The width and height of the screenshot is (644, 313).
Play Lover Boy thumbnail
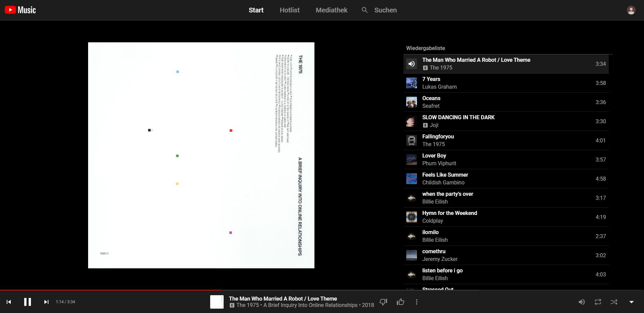click(412, 160)
